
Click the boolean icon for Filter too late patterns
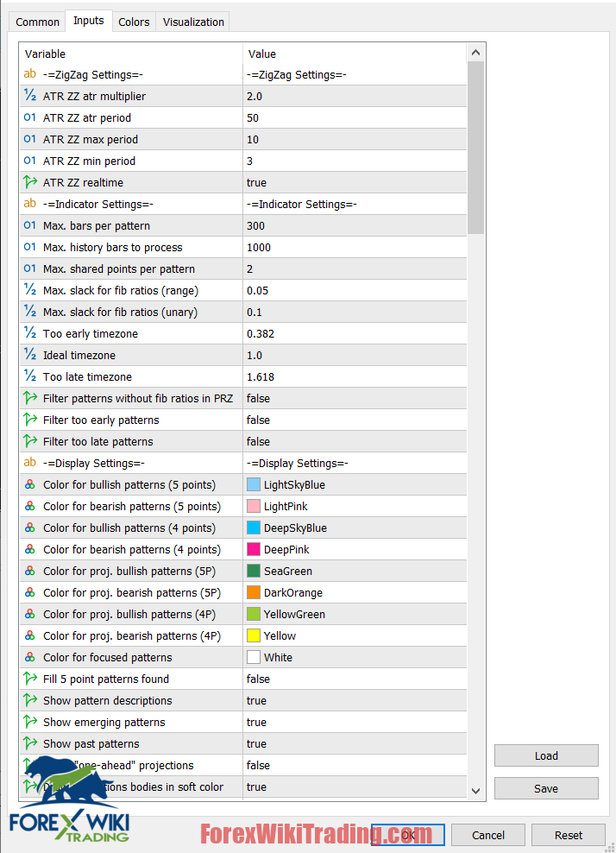coord(30,440)
